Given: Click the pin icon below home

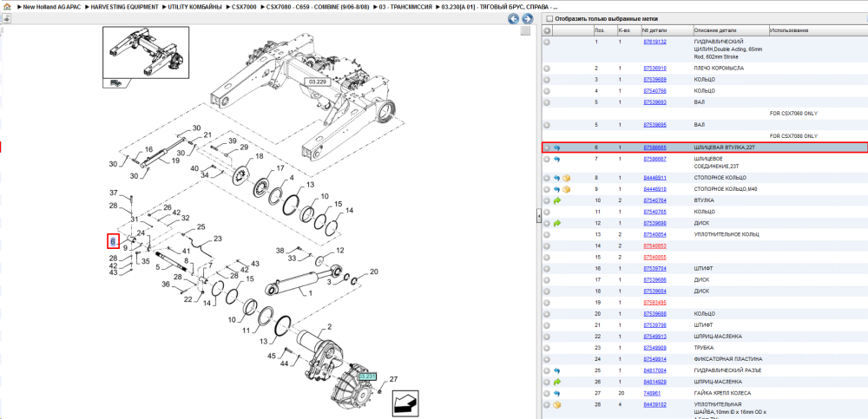Looking at the screenshot, I should pos(6,18).
